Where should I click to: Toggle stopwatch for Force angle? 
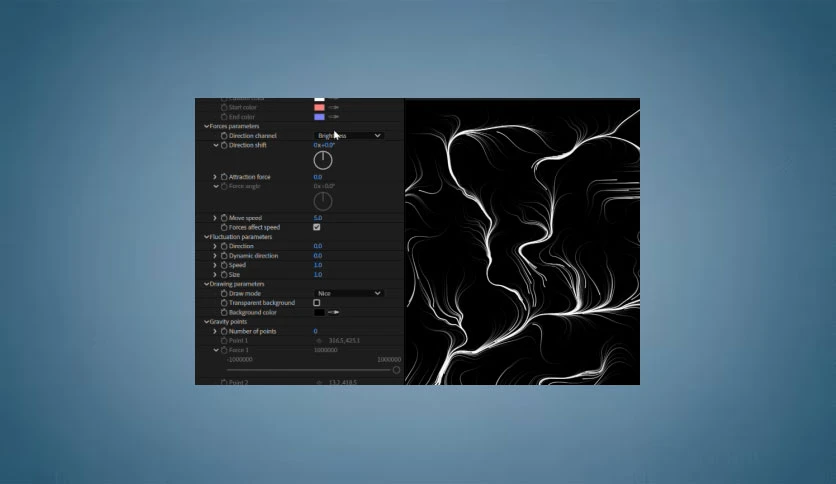click(x=224, y=187)
